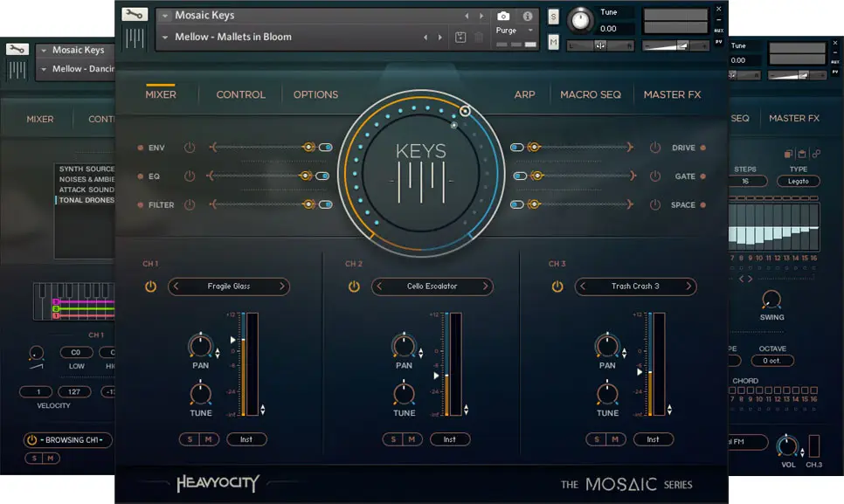Open the 0 oct. octave dropdown in right window

pos(771,361)
